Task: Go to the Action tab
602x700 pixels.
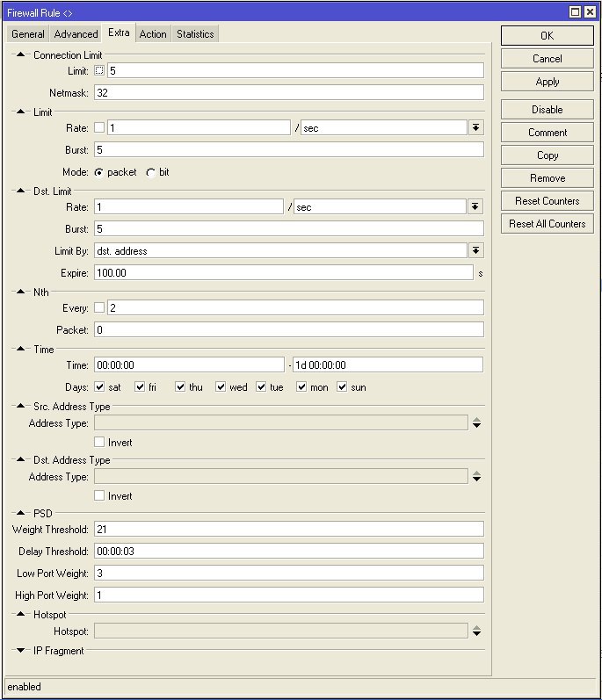Action: click(x=153, y=34)
